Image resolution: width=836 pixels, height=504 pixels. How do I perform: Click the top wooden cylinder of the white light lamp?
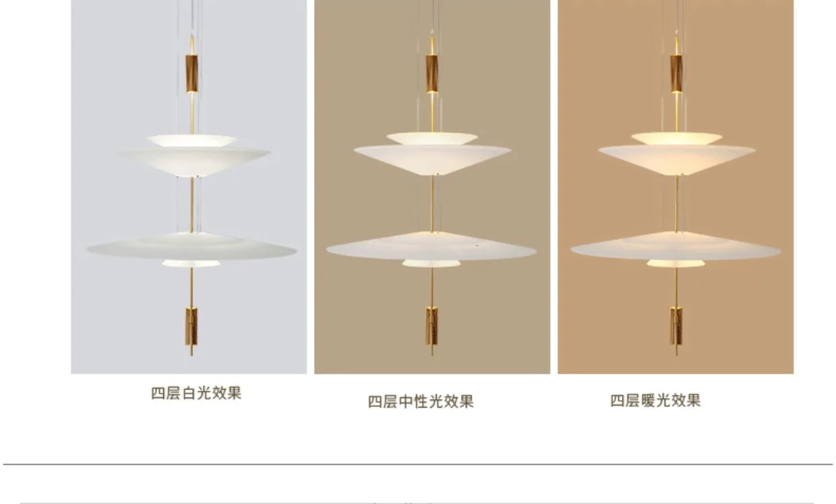click(191, 73)
